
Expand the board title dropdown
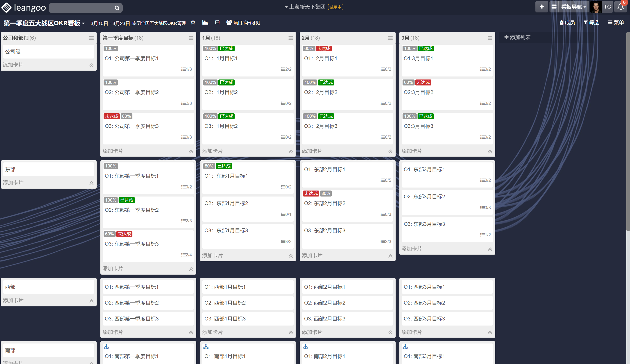click(x=83, y=23)
